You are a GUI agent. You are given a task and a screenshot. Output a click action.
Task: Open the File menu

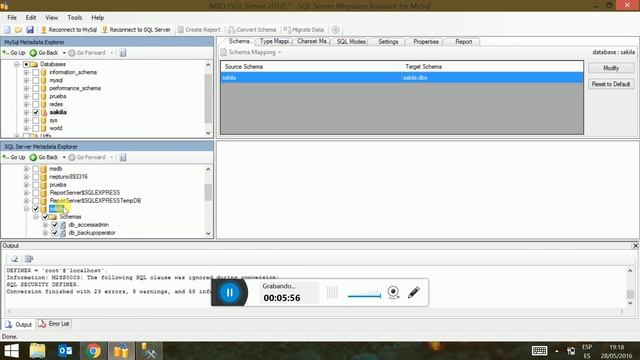pos(12,18)
